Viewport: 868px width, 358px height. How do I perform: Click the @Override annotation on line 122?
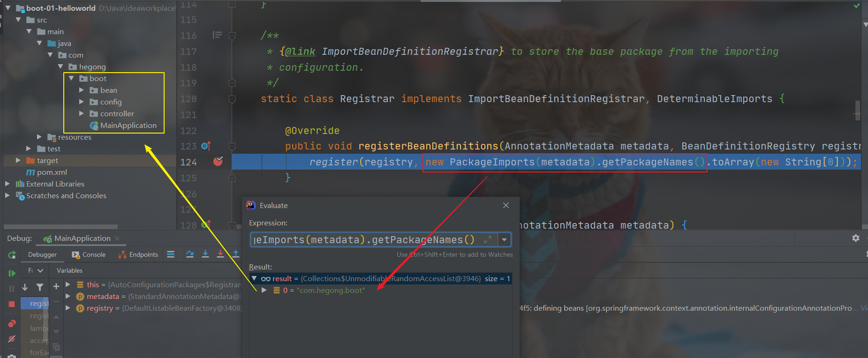[x=312, y=131]
